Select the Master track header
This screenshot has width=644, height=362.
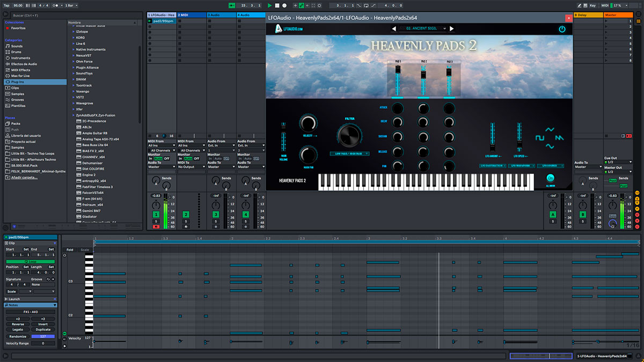click(618, 15)
